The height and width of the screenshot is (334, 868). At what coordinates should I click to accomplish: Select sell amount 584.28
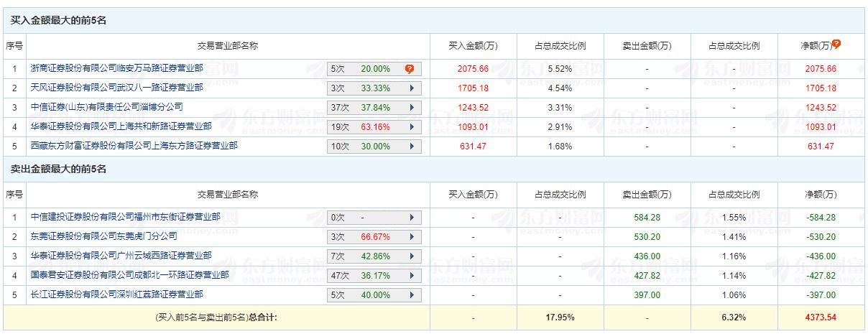[x=647, y=218]
